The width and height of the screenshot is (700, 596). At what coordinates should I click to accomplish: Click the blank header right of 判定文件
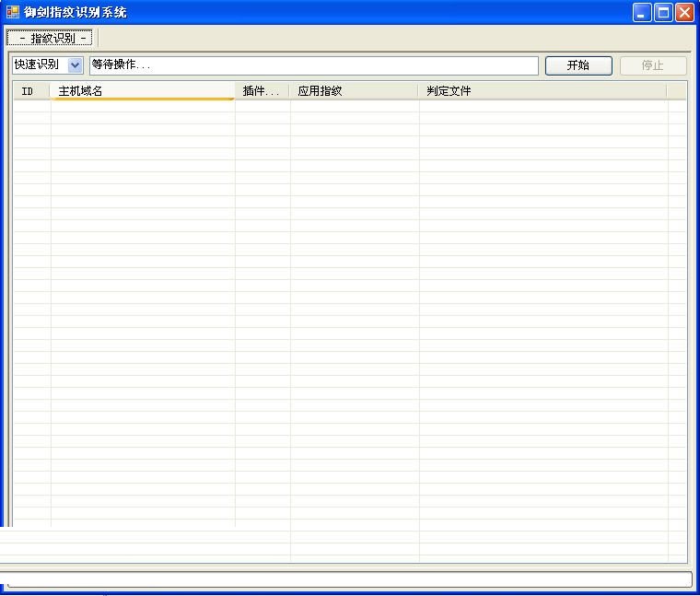[676, 91]
